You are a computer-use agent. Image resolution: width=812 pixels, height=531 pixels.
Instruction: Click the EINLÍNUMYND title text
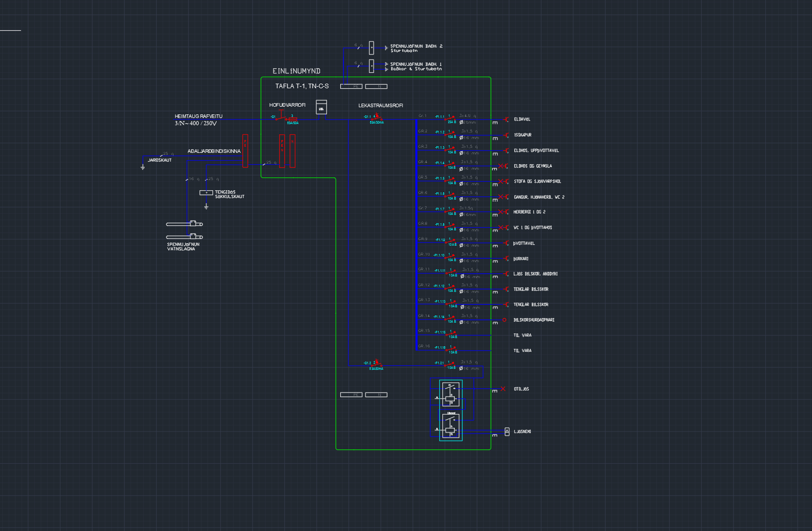(x=296, y=71)
